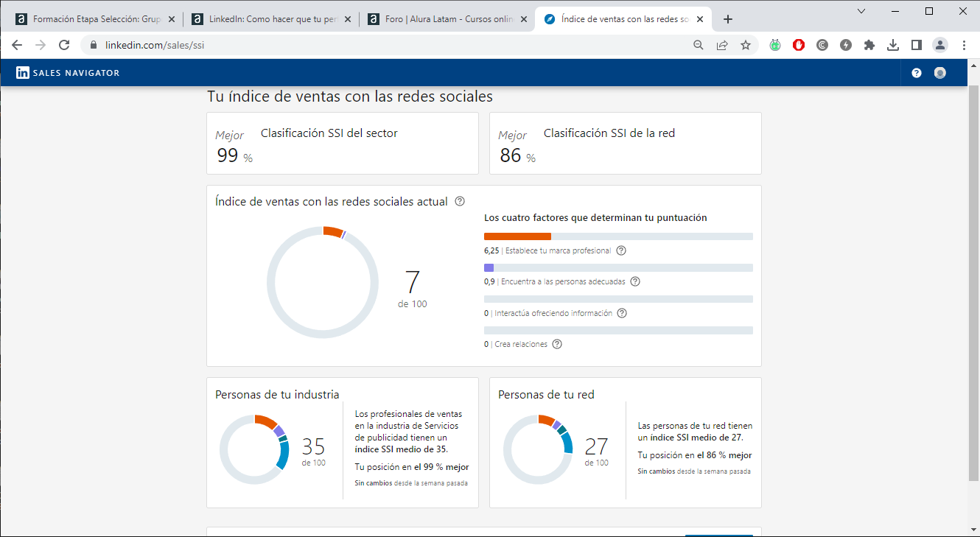The height and width of the screenshot is (537, 980).
Task: Select the Índice de ventas con las redes tab
Action: click(x=623, y=19)
